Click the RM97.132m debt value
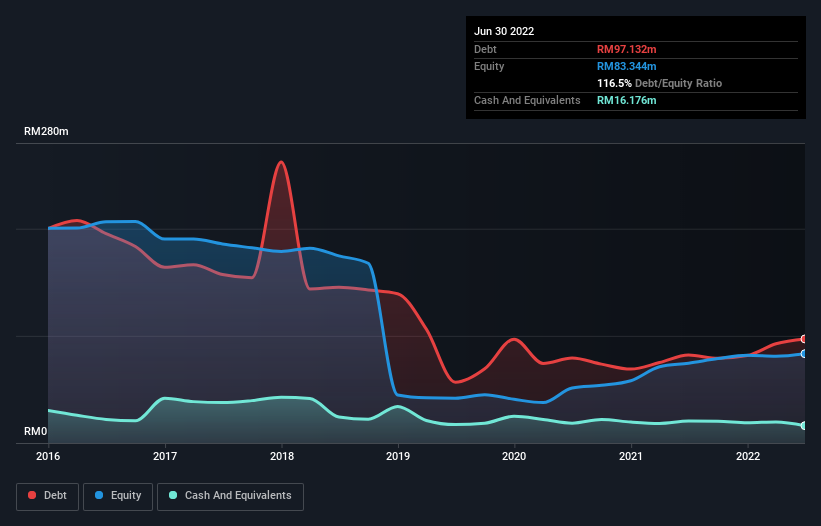Viewport: 821px width, 526px height. [626, 49]
